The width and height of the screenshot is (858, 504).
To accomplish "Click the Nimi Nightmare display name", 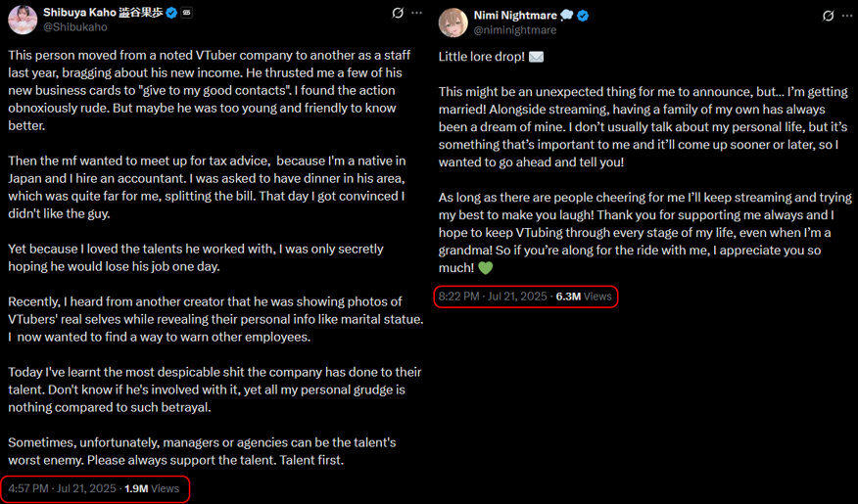I will (515, 16).
